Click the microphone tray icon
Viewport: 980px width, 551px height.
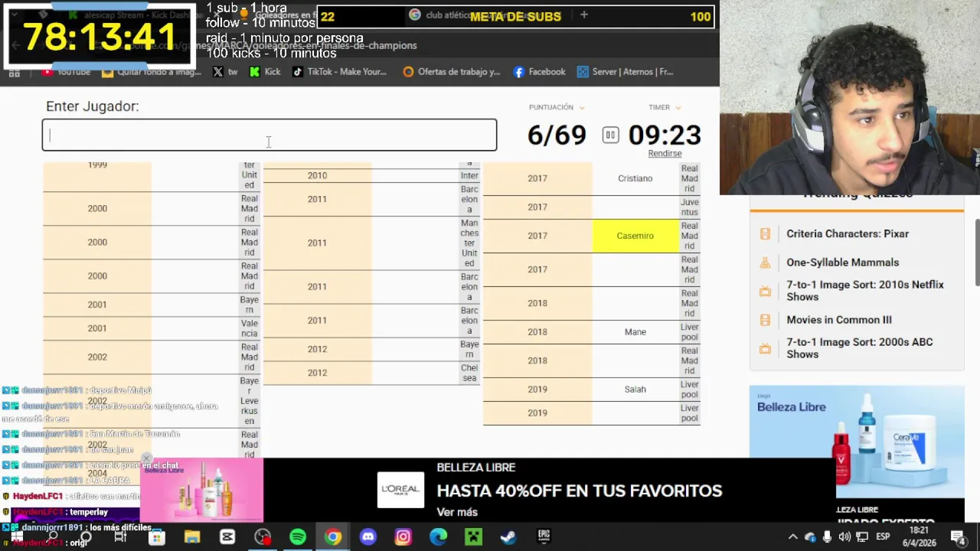pos(828,537)
